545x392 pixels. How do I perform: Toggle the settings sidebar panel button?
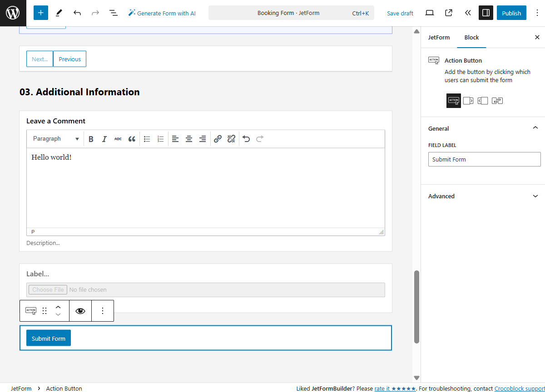coord(486,13)
